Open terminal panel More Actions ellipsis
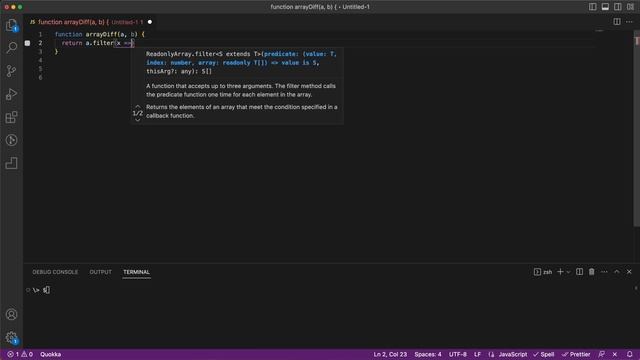This screenshot has width=640, height=360. [x=604, y=272]
